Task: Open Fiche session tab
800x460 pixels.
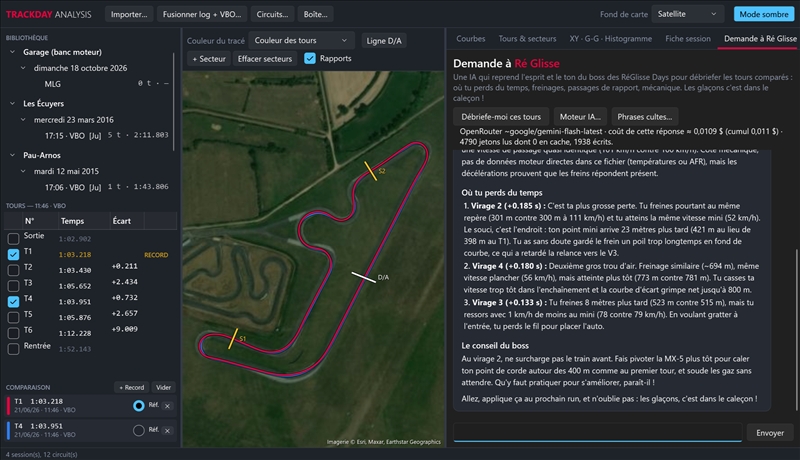Action: [x=688, y=39]
